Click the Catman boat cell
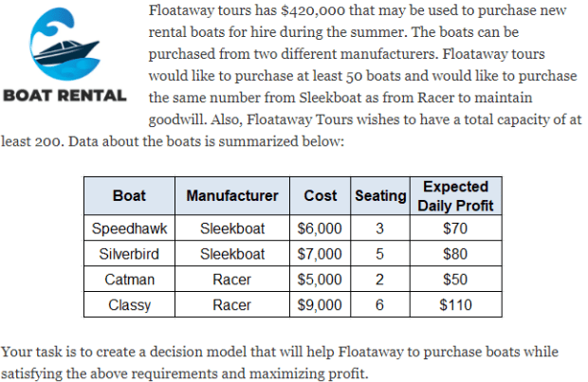 [129, 280]
